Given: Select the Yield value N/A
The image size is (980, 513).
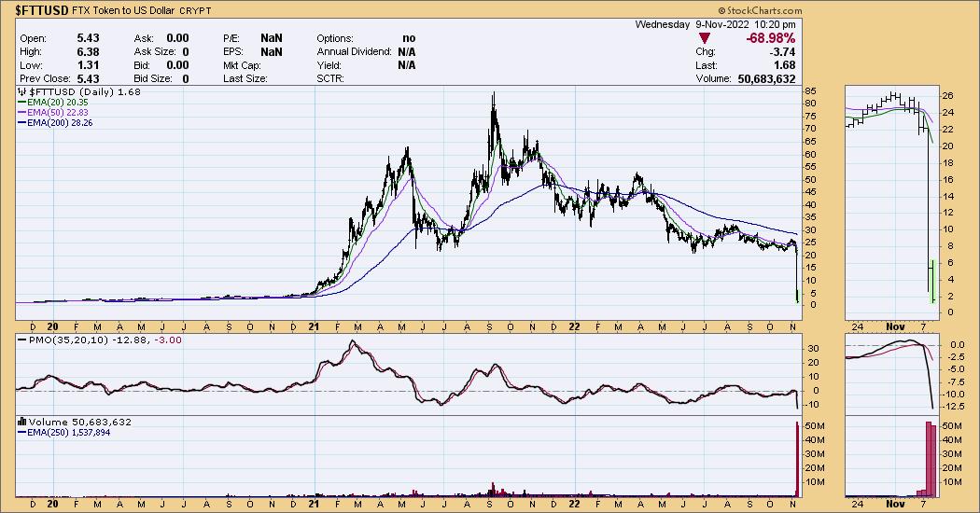Looking at the screenshot, I should tap(406, 65).
